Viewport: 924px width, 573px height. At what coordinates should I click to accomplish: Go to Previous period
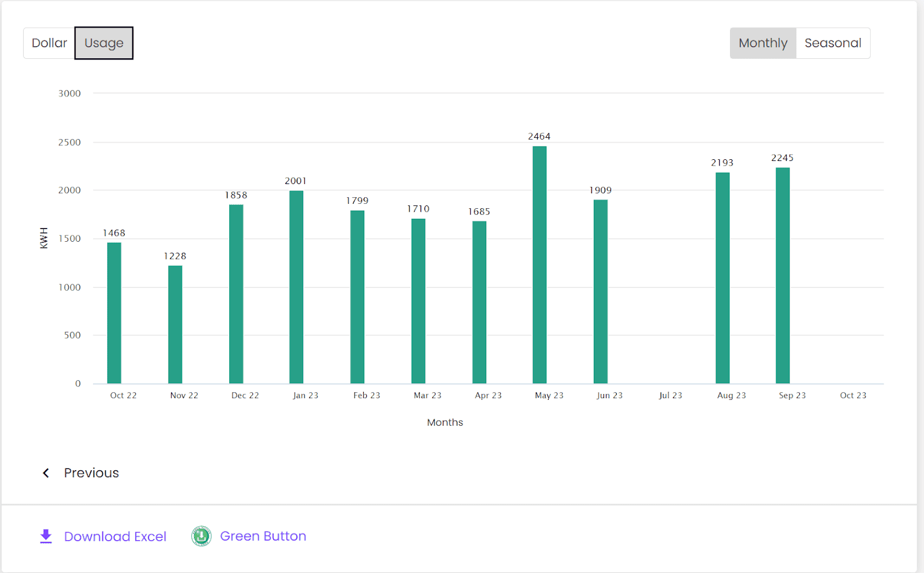pyautogui.click(x=91, y=473)
